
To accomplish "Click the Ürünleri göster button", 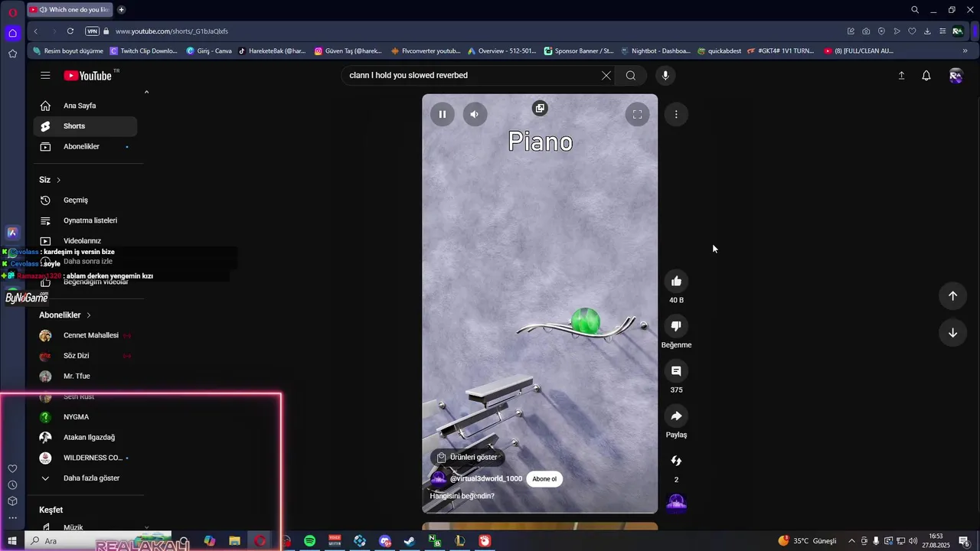I will [467, 458].
